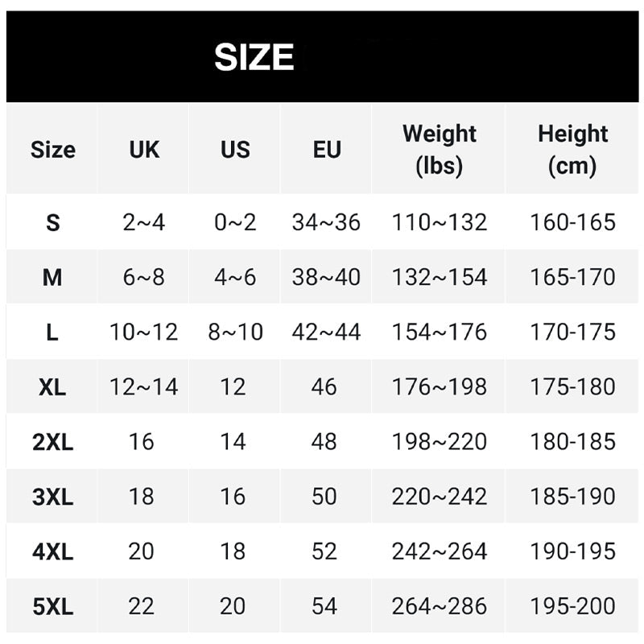
Task: Select the L size row label
Action: pyautogui.click(x=52, y=332)
